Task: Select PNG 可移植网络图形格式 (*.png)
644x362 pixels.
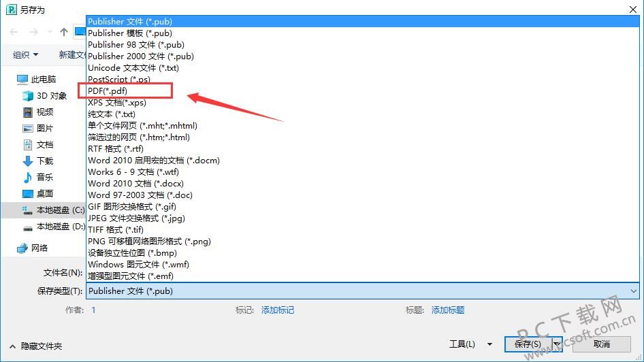Action: 363,242
